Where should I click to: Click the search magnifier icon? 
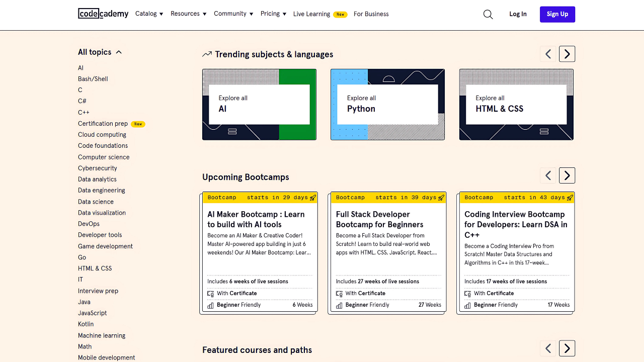click(488, 14)
